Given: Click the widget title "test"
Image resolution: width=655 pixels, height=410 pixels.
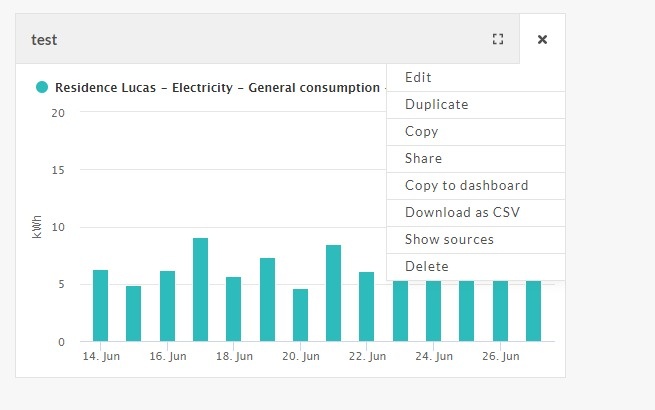Looking at the screenshot, I should (44, 40).
